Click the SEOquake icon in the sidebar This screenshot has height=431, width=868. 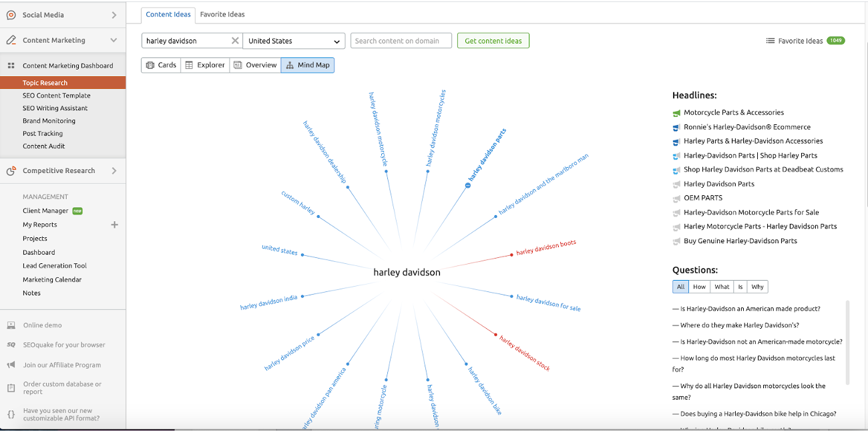[11, 345]
